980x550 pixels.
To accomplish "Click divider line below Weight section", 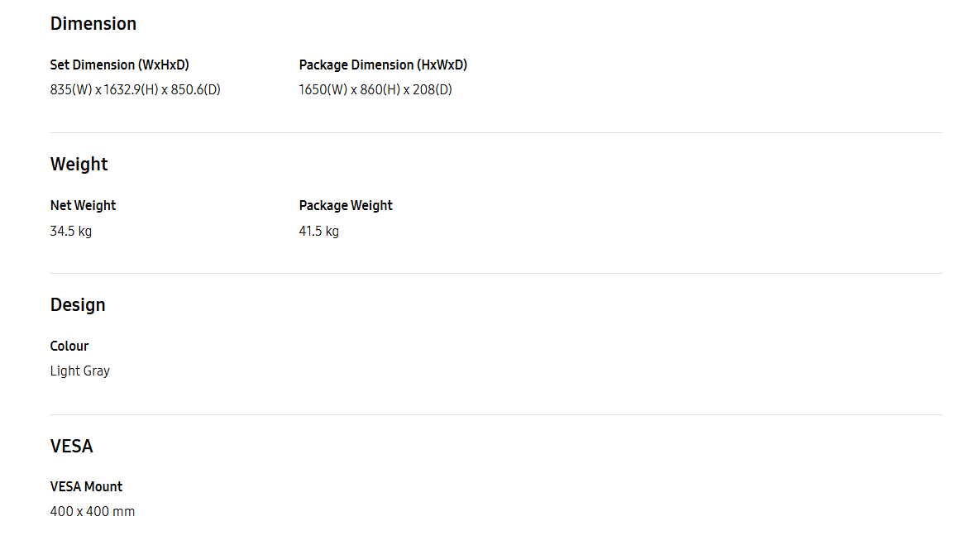I will [495, 273].
